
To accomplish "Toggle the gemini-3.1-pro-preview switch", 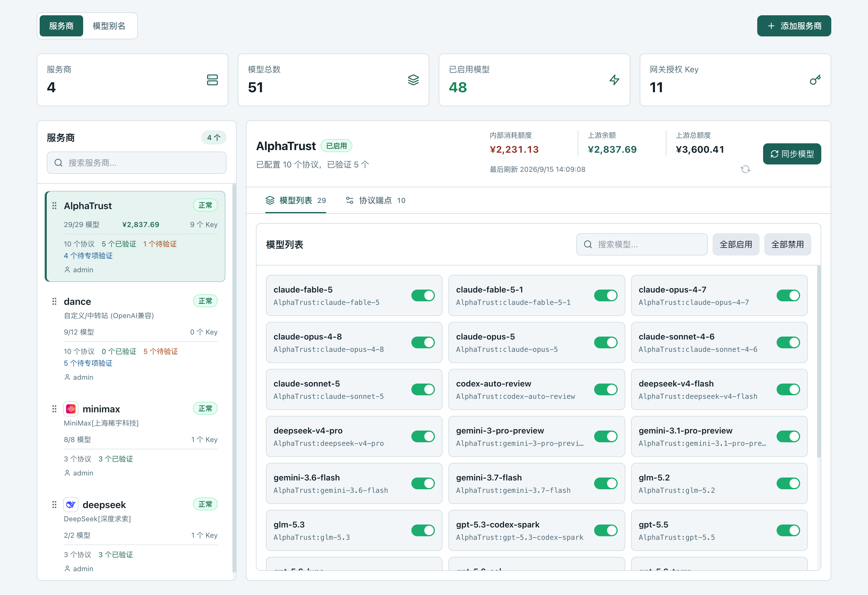I will (x=788, y=437).
